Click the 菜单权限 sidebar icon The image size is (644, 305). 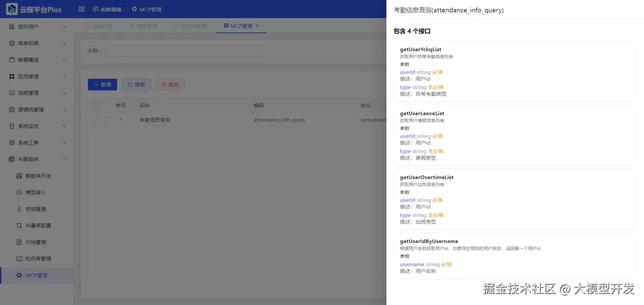(x=12, y=43)
